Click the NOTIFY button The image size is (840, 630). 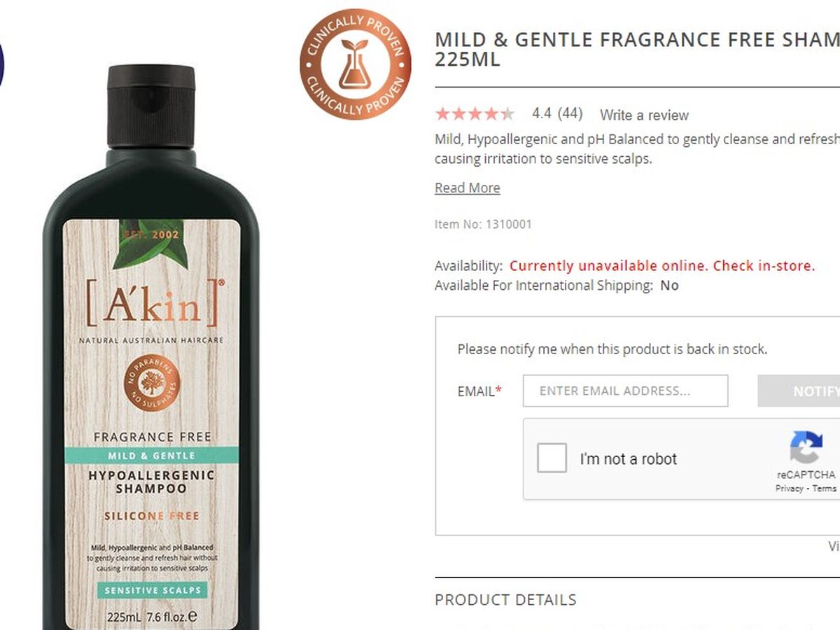click(x=799, y=391)
